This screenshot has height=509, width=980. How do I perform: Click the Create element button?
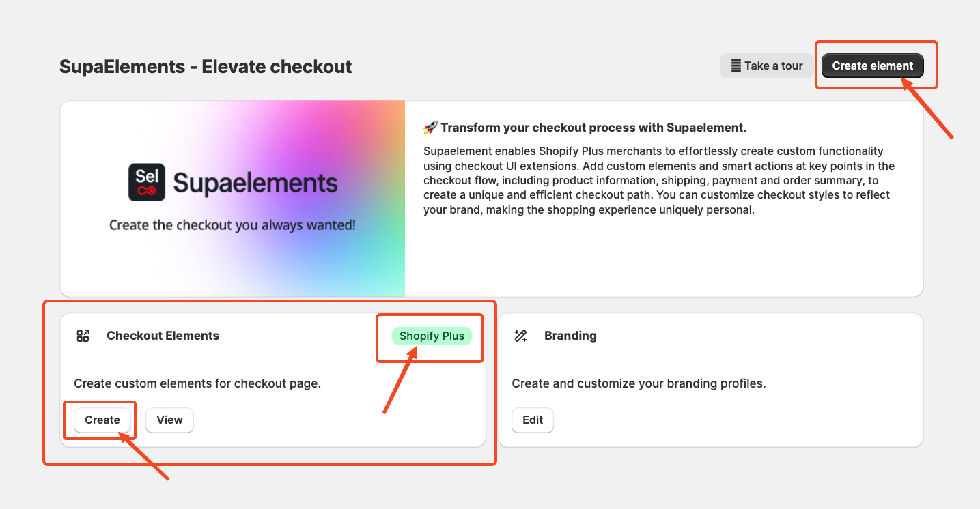coord(872,66)
